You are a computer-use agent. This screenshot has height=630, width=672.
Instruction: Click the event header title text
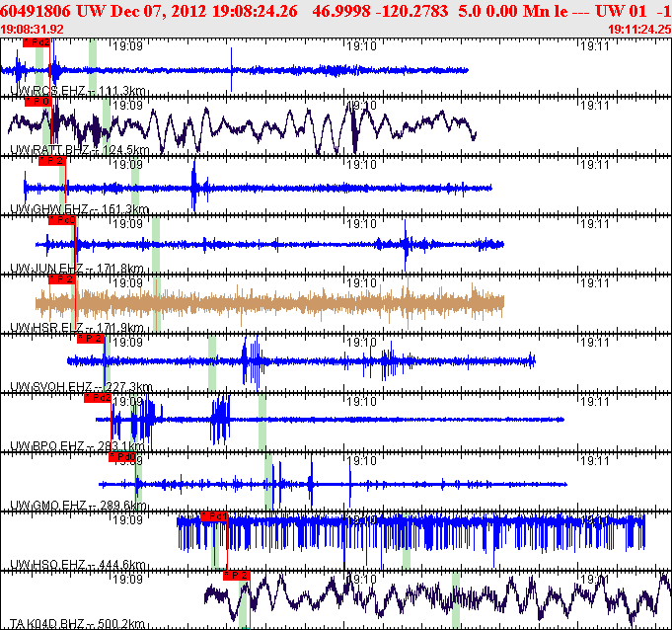336,11
